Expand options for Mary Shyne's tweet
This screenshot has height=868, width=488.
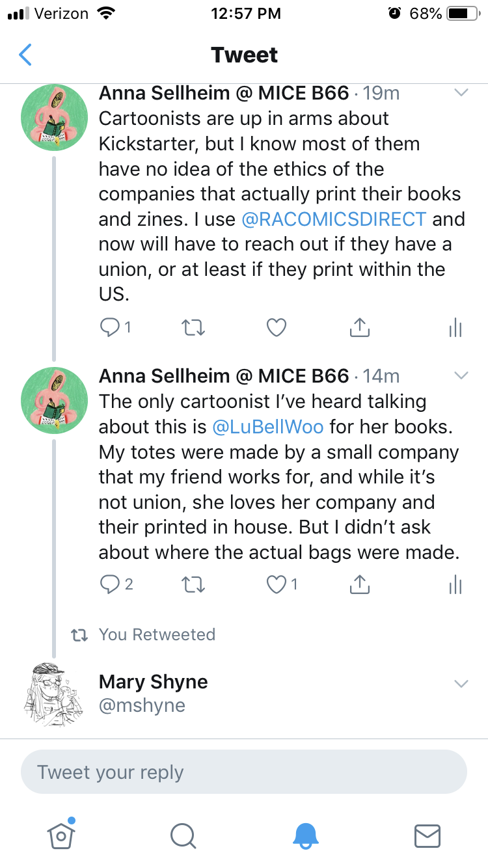point(461,683)
